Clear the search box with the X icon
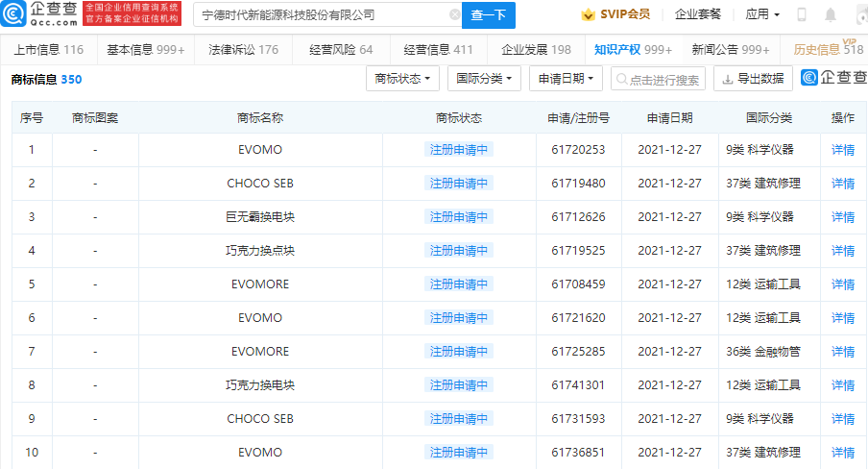This screenshot has width=868, height=469. pyautogui.click(x=455, y=15)
